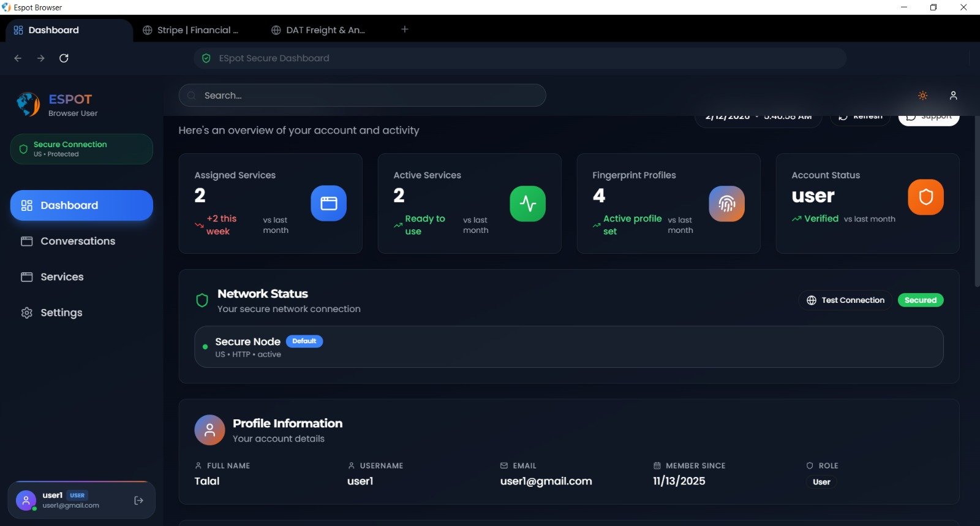Click the green Active Services pulse icon
The height and width of the screenshot is (526, 980).
click(x=527, y=204)
